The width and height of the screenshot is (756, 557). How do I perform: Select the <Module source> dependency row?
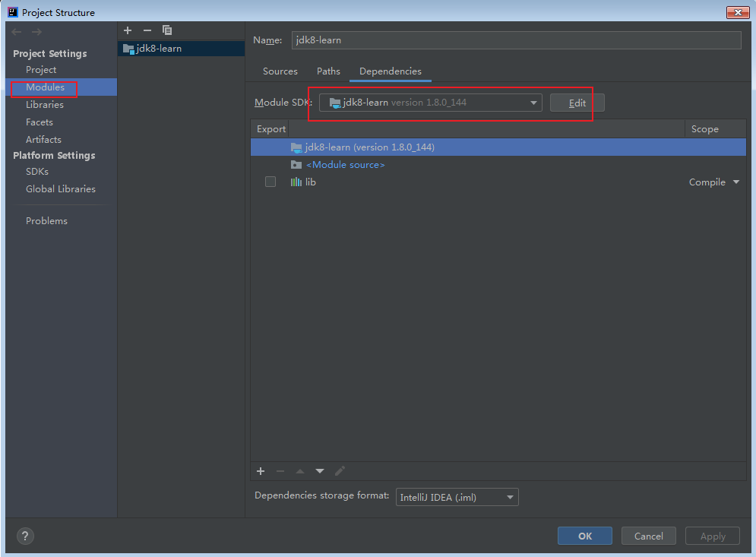coord(498,164)
